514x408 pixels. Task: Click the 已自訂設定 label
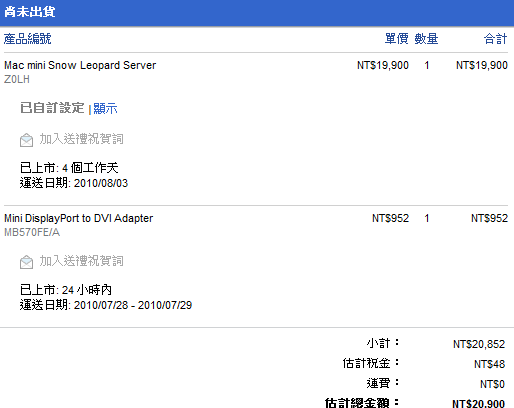(52, 108)
